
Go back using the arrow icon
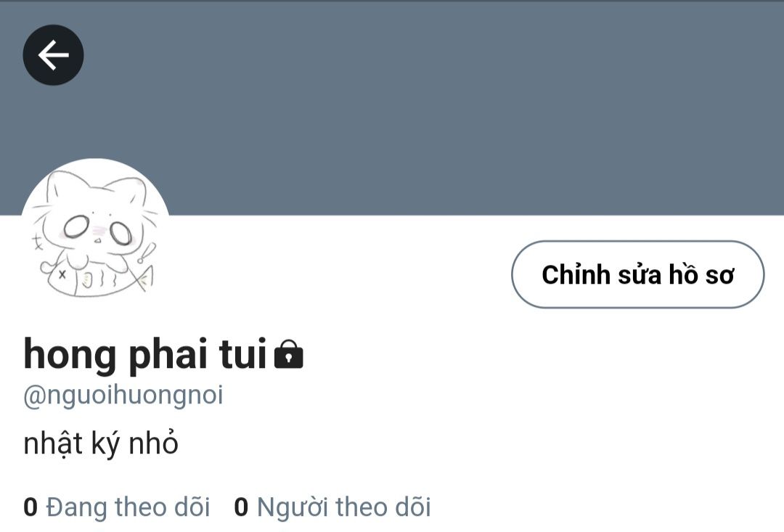click(54, 55)
